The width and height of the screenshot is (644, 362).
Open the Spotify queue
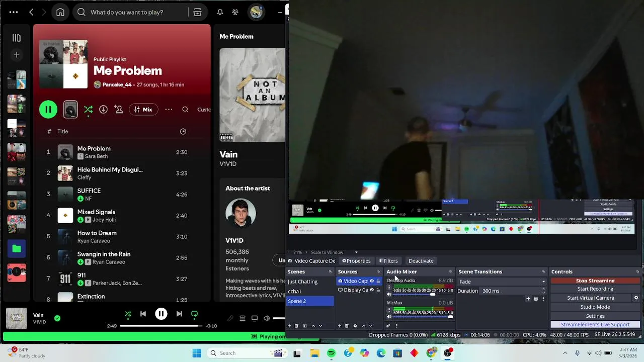(243, 318)
